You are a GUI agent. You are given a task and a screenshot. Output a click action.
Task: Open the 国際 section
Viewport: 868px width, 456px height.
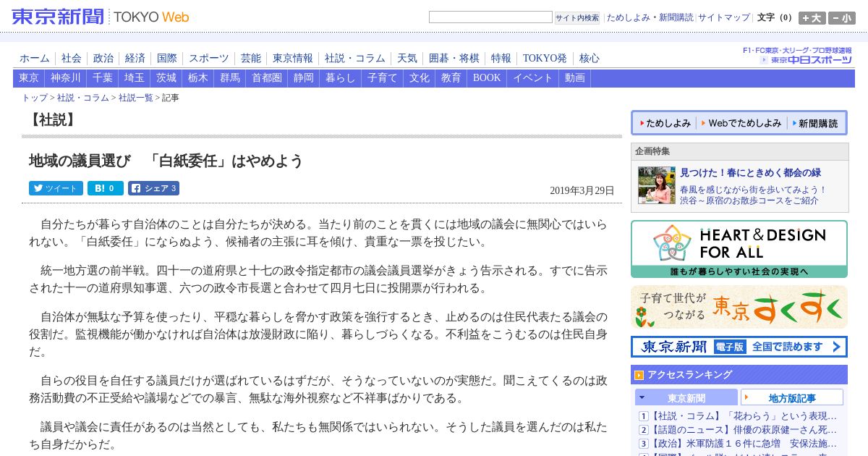click(167, 59)
